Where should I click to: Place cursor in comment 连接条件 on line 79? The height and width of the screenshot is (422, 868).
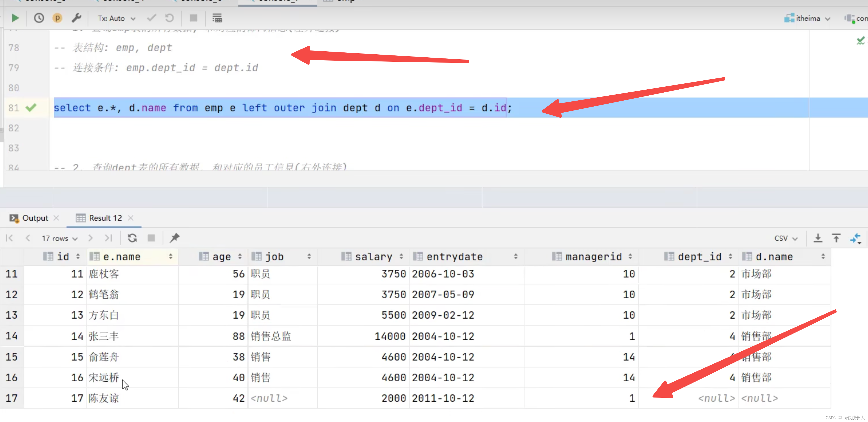point(156,68)
